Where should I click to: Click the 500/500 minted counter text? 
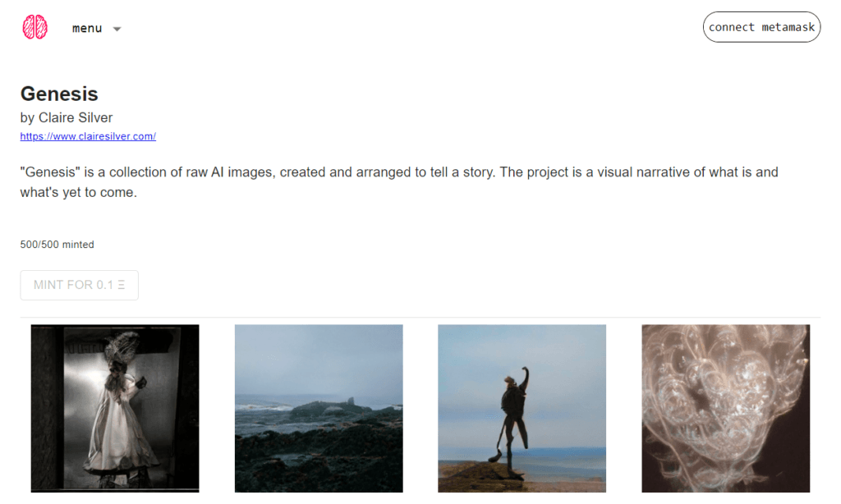tap(57, 245)
